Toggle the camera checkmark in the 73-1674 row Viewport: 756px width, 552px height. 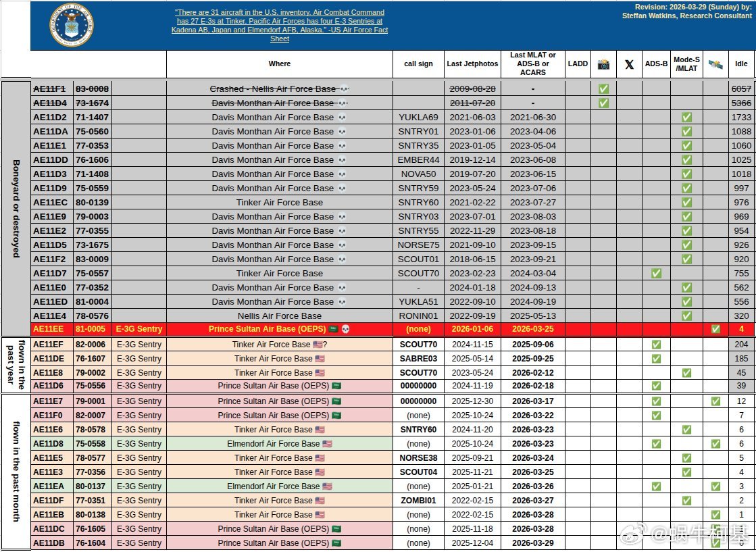tap(603, 103)
